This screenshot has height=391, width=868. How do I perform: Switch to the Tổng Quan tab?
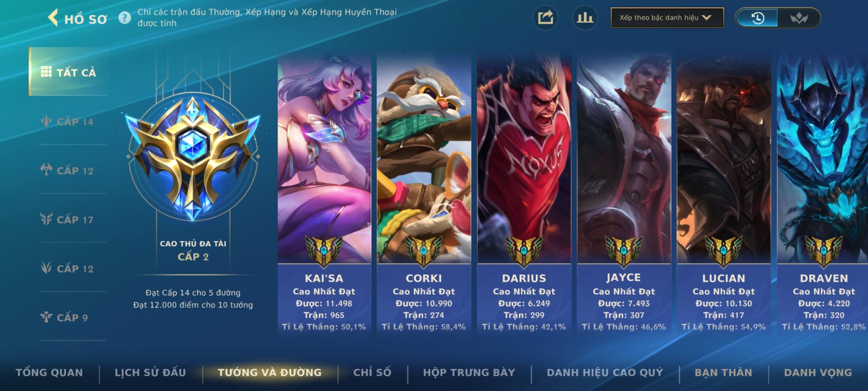click(x=49, y=373)
